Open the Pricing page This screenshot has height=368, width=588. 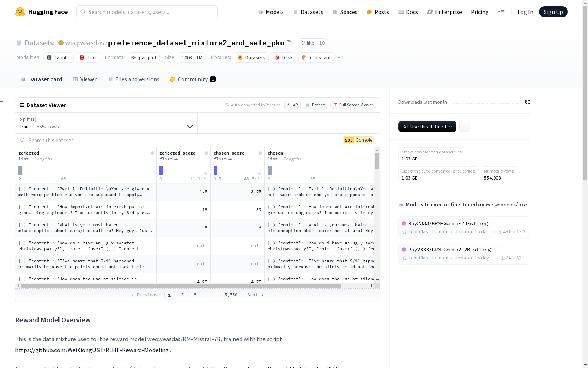(x=480, y=12)
